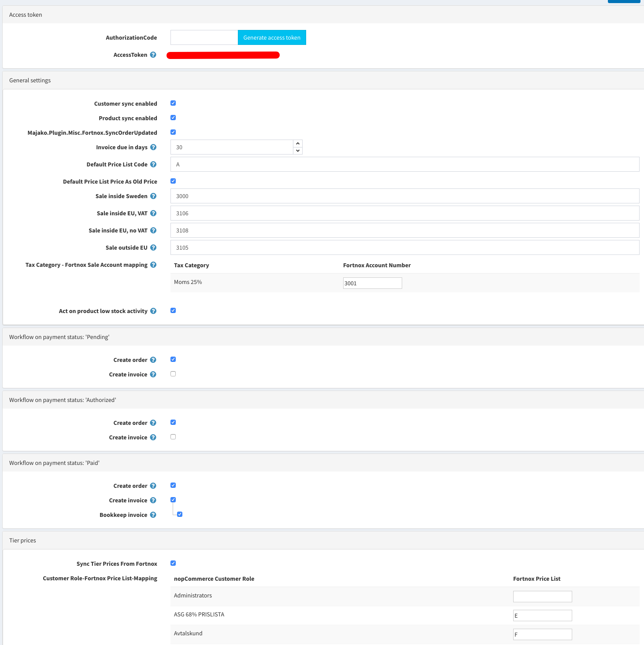Click help icon for Invoice due in days
This screenshot has width=644, height=645.
pyautogui.click(x=153, y=147)
